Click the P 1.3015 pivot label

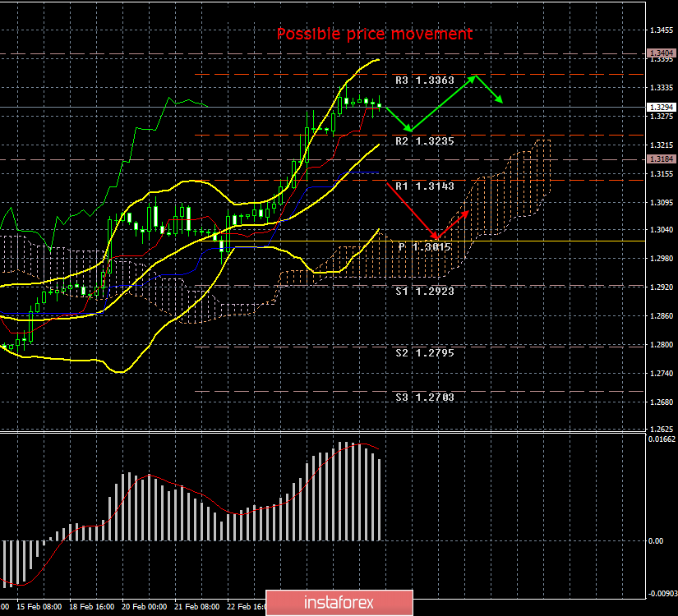(x=425, y=247)
